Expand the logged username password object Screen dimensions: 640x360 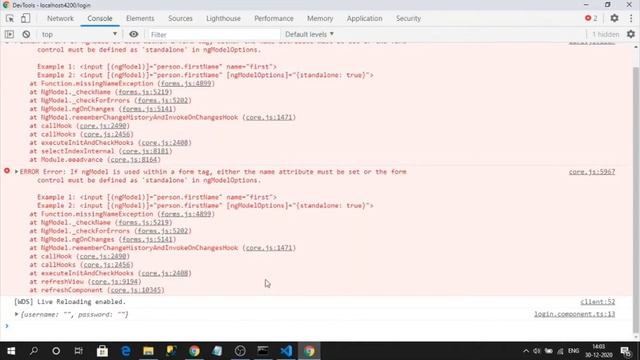(16, 314)
